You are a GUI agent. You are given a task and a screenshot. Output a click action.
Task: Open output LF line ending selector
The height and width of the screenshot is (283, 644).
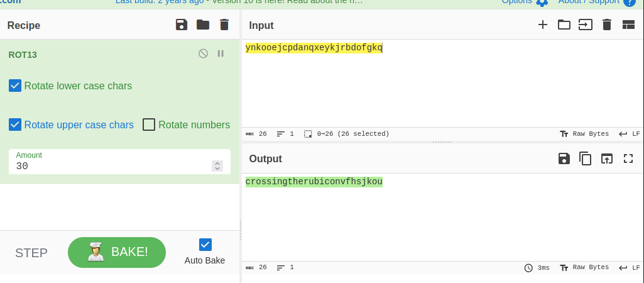coord(630,267)
